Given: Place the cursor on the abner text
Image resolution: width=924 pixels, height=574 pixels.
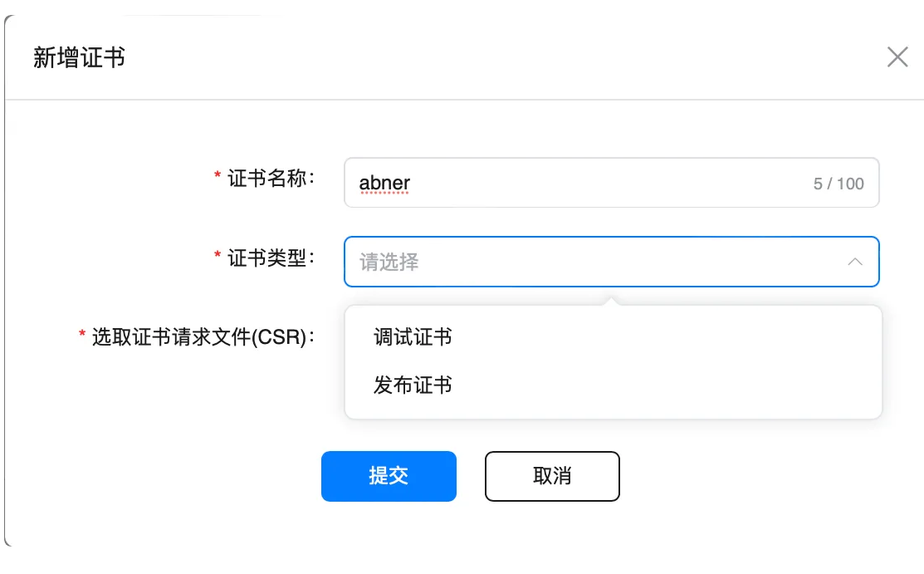Looking at the screenshot, I should point(384,183).
